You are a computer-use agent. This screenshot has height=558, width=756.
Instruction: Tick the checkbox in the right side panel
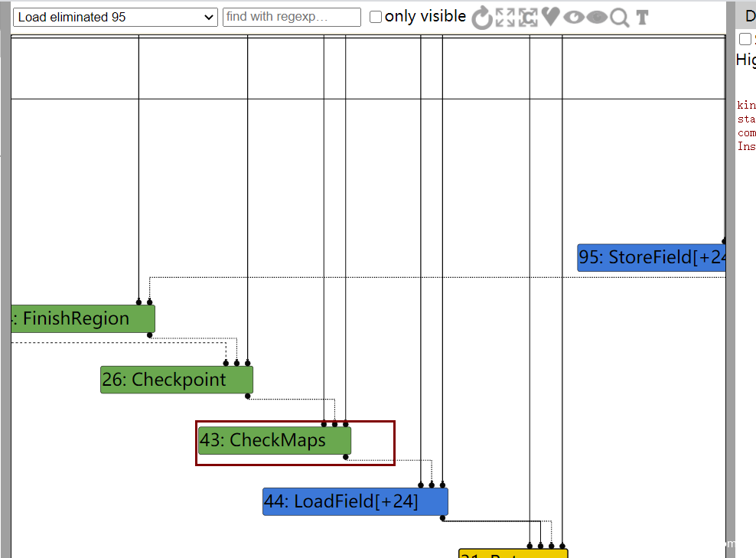tap(745, 38)
